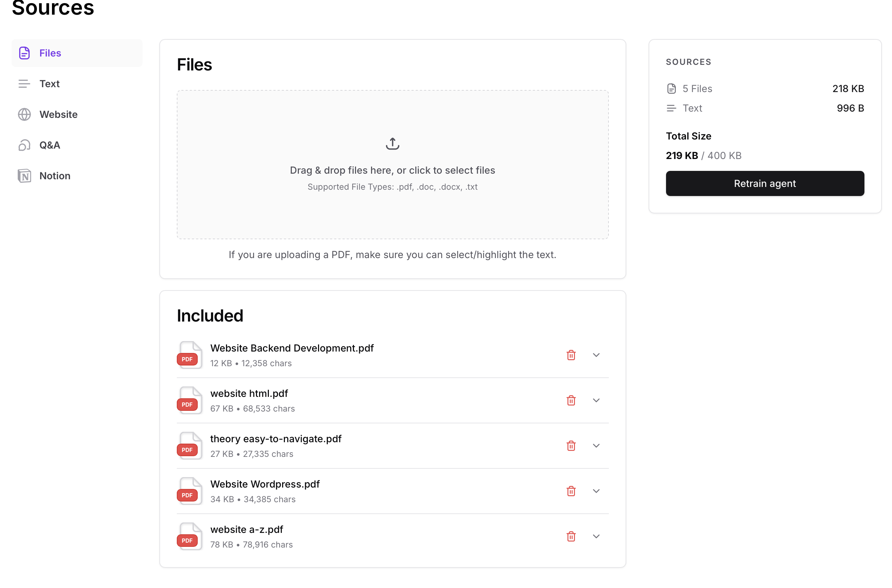Open the Text sources tab
This screenshot has height=588, width=892.
(x=49, y=84)
